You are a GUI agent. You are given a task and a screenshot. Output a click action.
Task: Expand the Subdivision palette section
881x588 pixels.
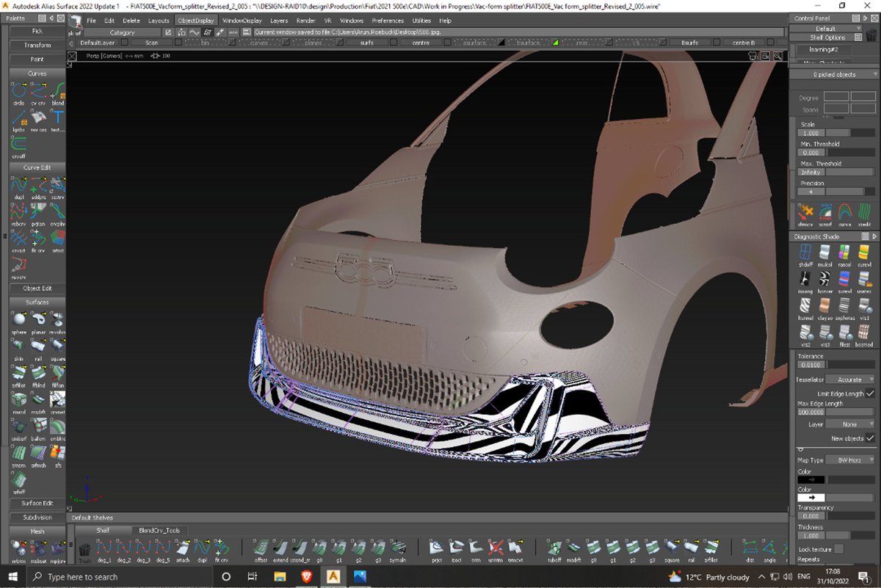click(x=37, y=517)
